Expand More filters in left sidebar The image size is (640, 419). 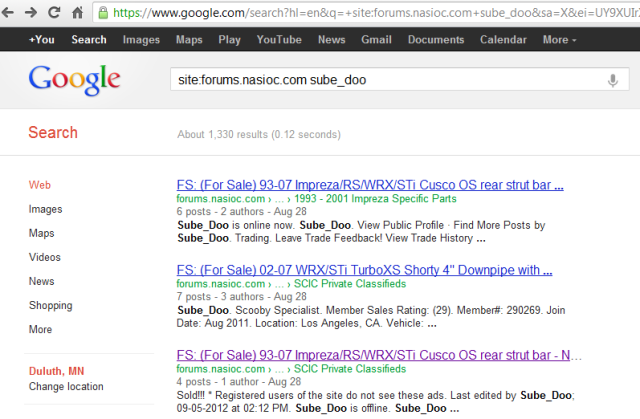click(40, 329)
